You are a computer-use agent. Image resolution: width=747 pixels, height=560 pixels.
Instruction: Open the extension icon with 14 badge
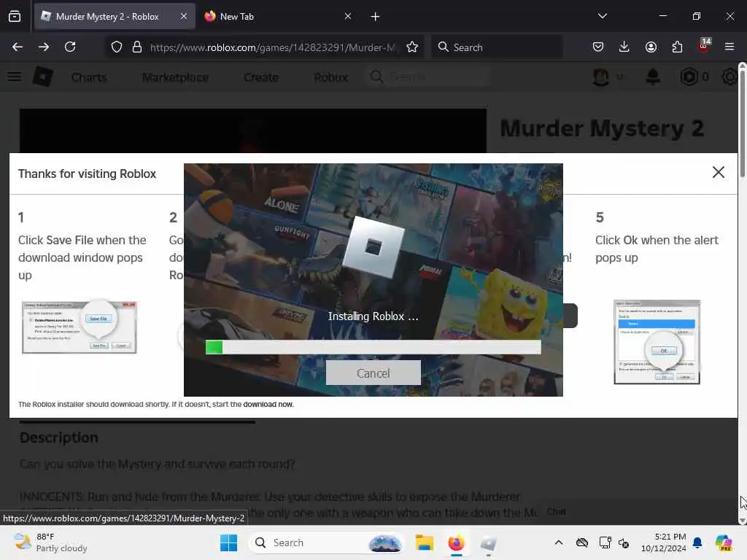point(704,46)
